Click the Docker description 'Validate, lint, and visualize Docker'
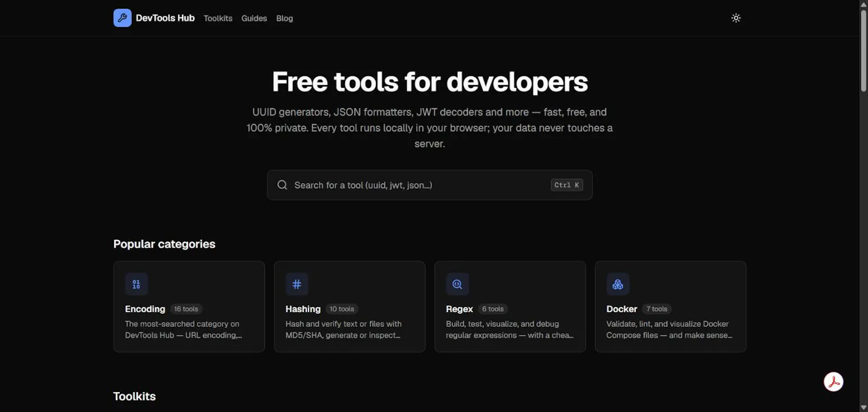The width and height of the screenshot is (868, 412). pyautogui.click(x=667, y=324)
